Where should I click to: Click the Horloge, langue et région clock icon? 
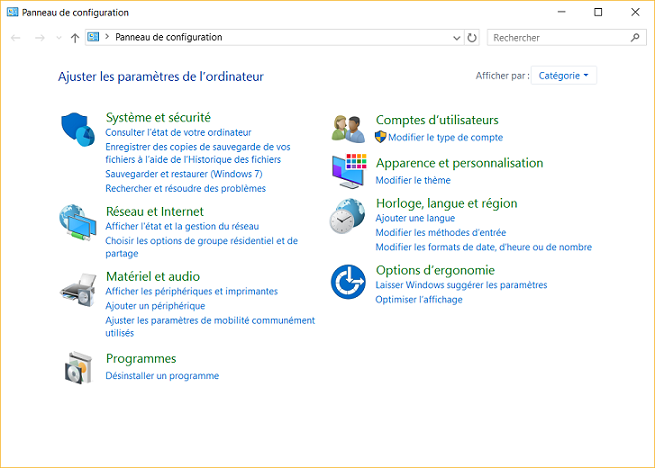pyautogui.click(x=347, y=216)
